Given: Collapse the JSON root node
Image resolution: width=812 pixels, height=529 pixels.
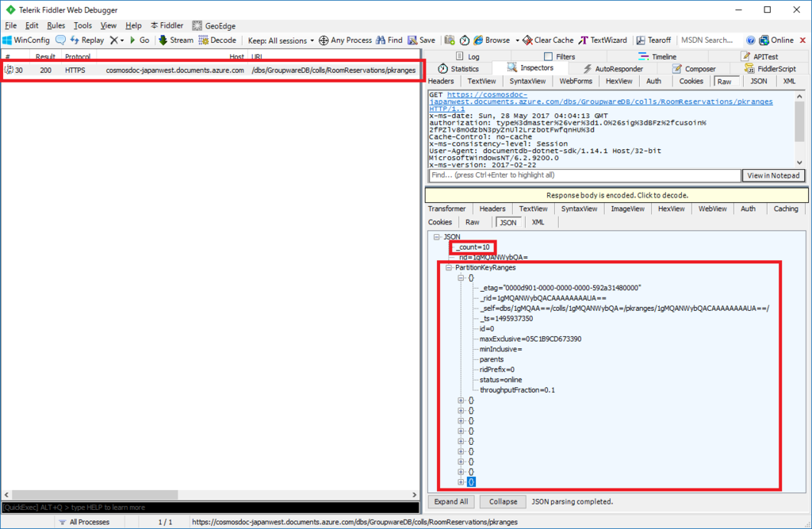Looking at the screenshot, I should tap(437, 237).
